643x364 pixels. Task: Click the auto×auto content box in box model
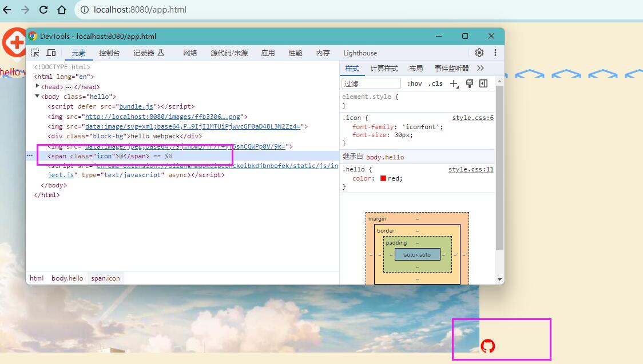tap(418, 254)
